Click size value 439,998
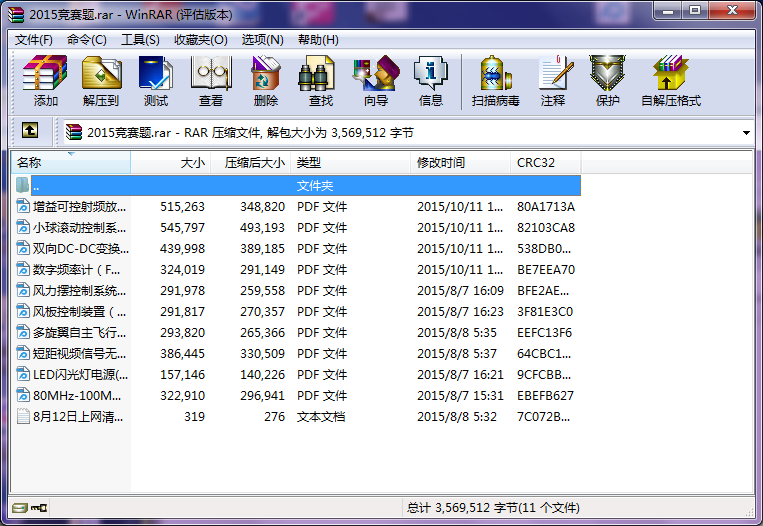 tap(182, 248)
